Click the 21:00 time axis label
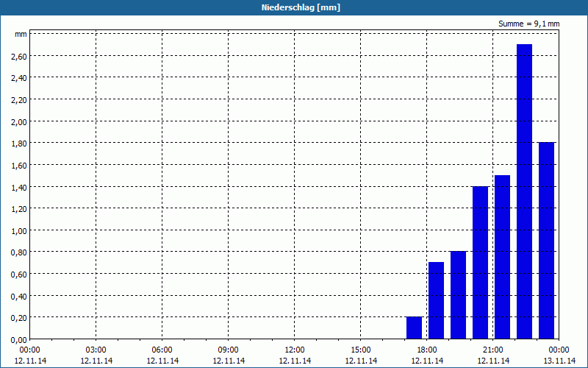 point(492,350)
